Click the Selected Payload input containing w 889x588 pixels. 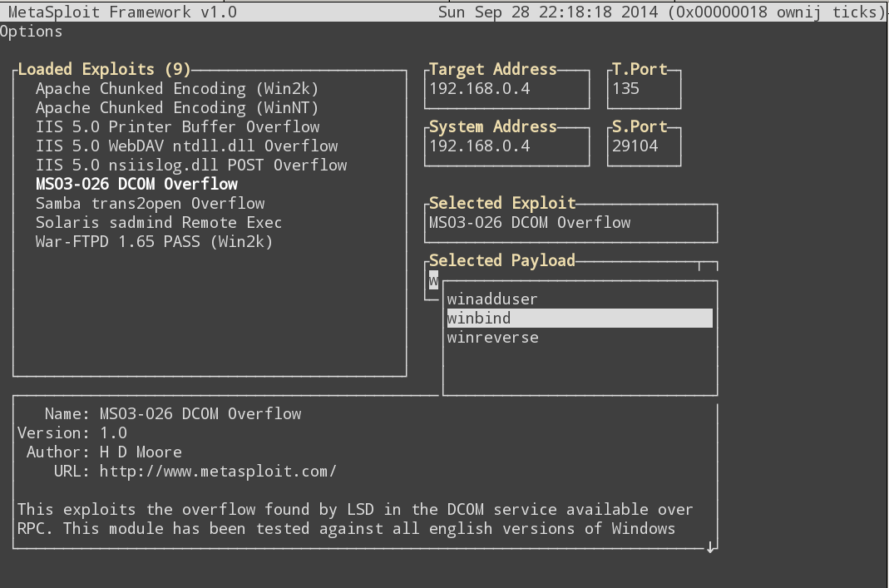click(434, 280)
